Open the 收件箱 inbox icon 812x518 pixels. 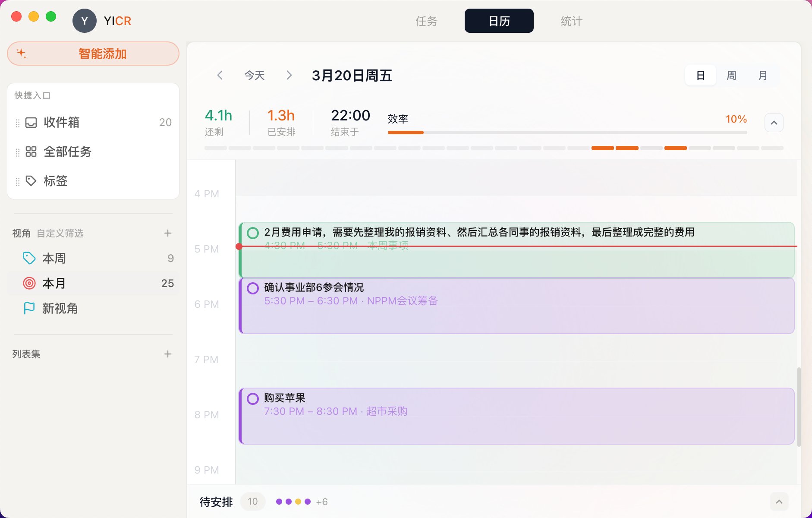(30, 123)
